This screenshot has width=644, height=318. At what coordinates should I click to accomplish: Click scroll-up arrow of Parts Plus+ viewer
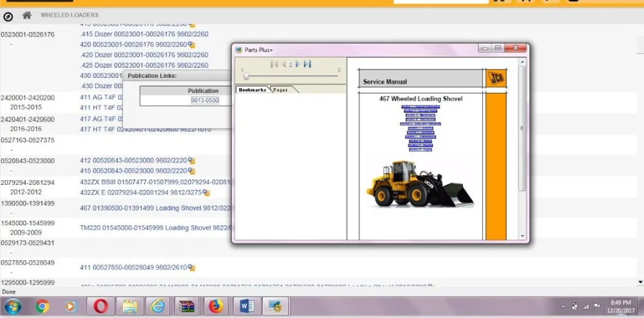tap(522, 62)
